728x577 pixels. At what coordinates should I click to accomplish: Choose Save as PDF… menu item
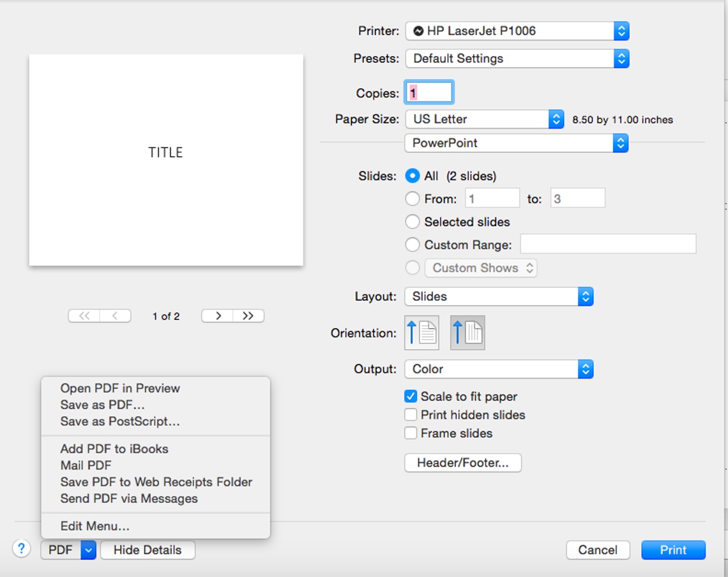click(103, 405)
